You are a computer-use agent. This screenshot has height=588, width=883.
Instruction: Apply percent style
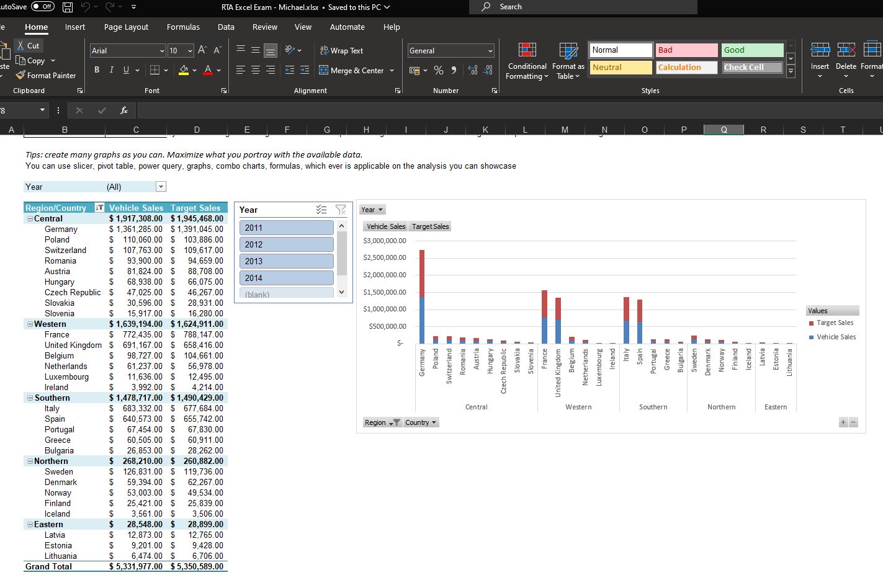point(439,70)
